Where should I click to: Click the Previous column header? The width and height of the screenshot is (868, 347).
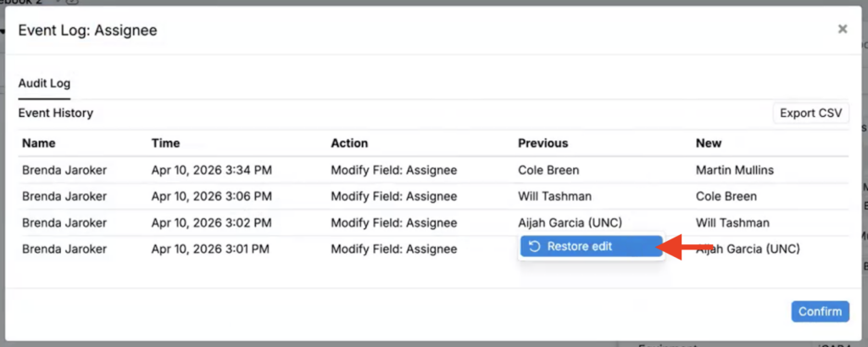tap(542, 143)
